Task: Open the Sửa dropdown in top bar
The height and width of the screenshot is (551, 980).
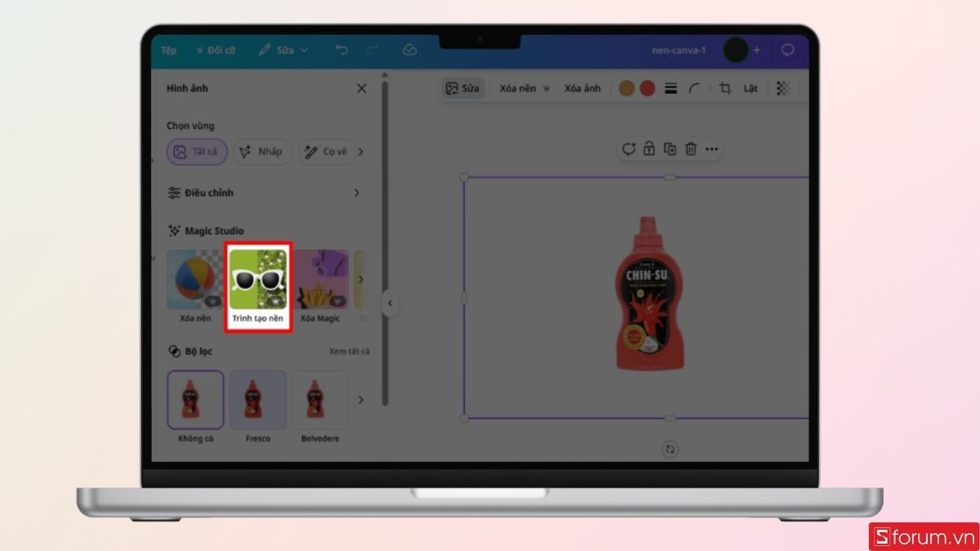Action: [x=283, y=50]
